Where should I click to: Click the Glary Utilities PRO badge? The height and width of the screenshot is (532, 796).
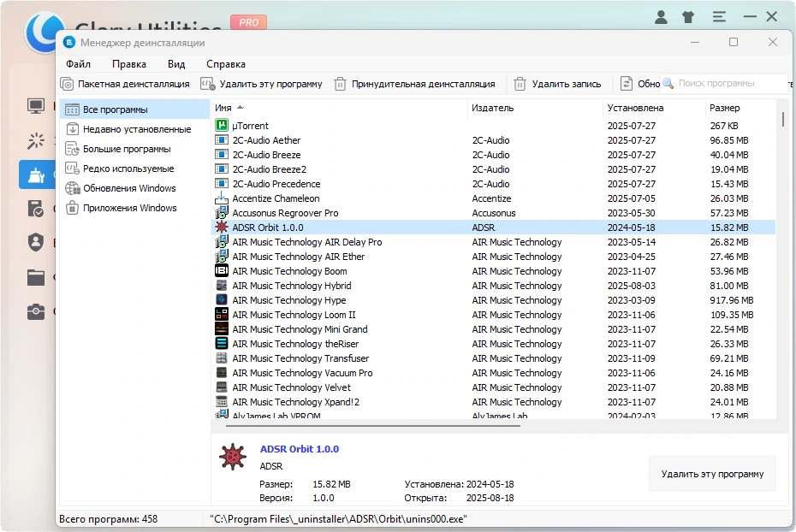coord(249,22)
